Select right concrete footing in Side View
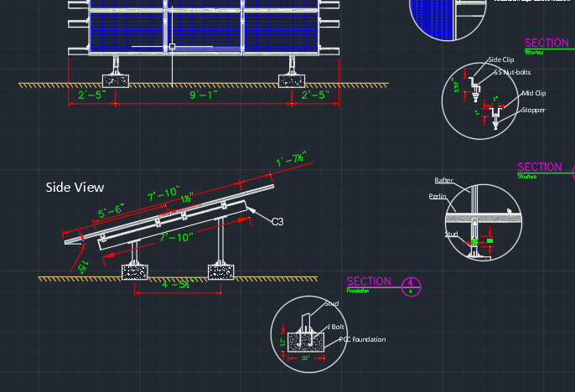Screen dimensions: 575x392 tap(220, 272)
